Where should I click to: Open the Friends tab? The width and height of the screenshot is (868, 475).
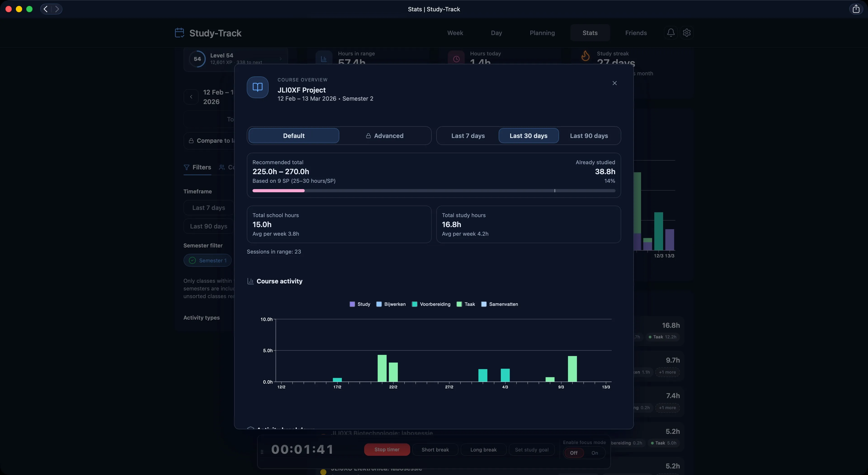coord(636,33)
